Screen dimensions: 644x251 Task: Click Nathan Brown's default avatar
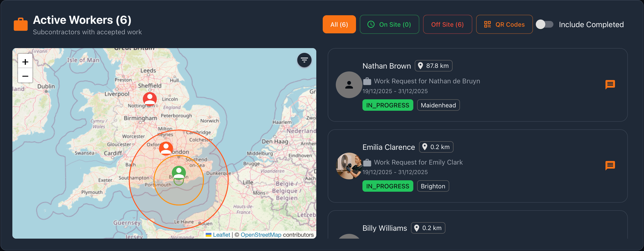click(x=349, y=85)
